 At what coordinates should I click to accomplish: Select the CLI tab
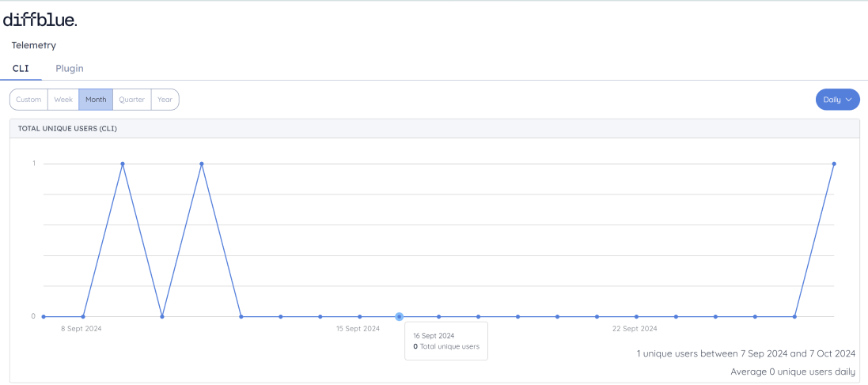pyautogui.click(x=21, y=69)
